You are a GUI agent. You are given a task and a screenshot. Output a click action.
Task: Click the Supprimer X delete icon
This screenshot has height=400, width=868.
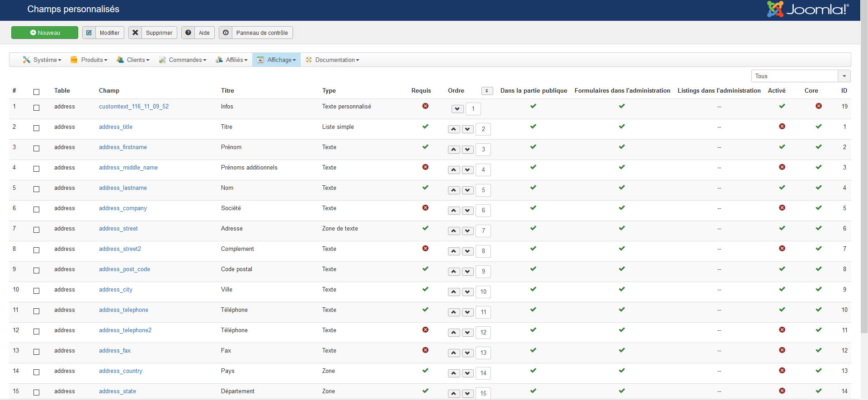pyautogui.click(x=135, y=33)
